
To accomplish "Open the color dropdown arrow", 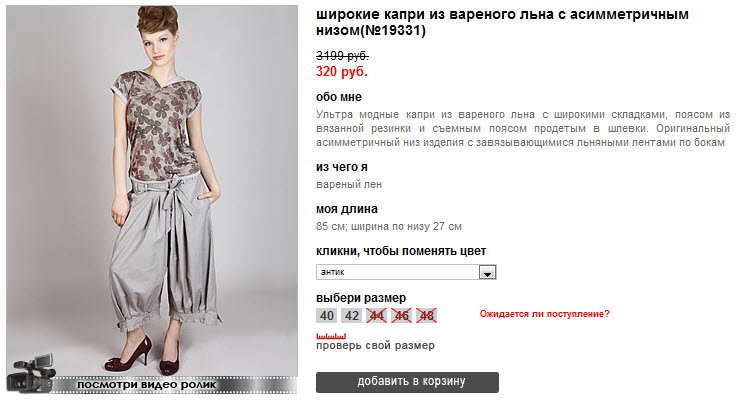I will tap(487, 273).
